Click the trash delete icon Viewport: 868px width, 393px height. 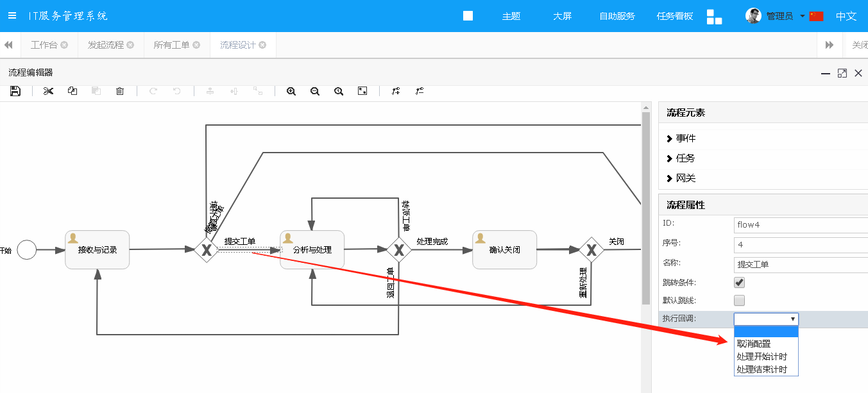(120, 91)
